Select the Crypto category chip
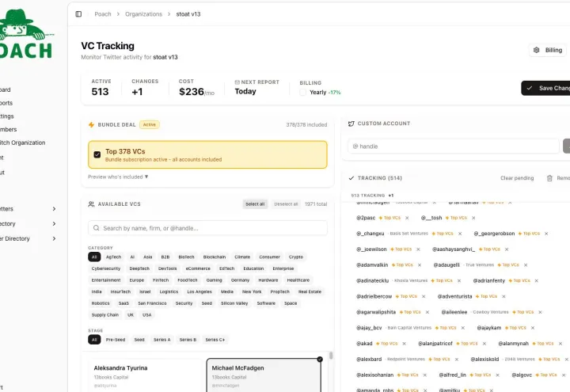Viewport: 570px width, 392px height. click(296, 257)
